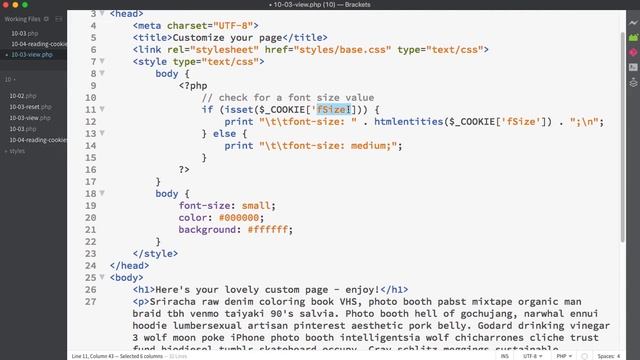This screenshot has height=360, width=640.
Task: Click the htmlentities function on line 12
Action: [409, 122]
